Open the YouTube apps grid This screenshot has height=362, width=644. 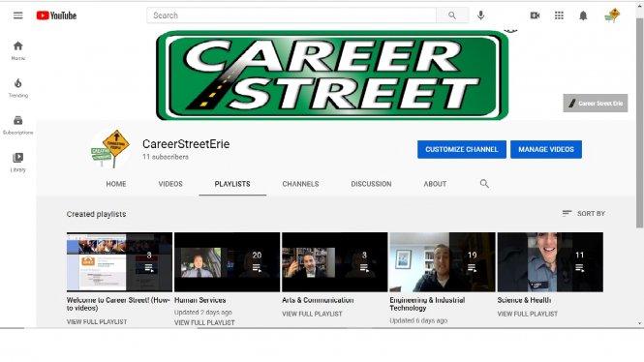point(559,15)
